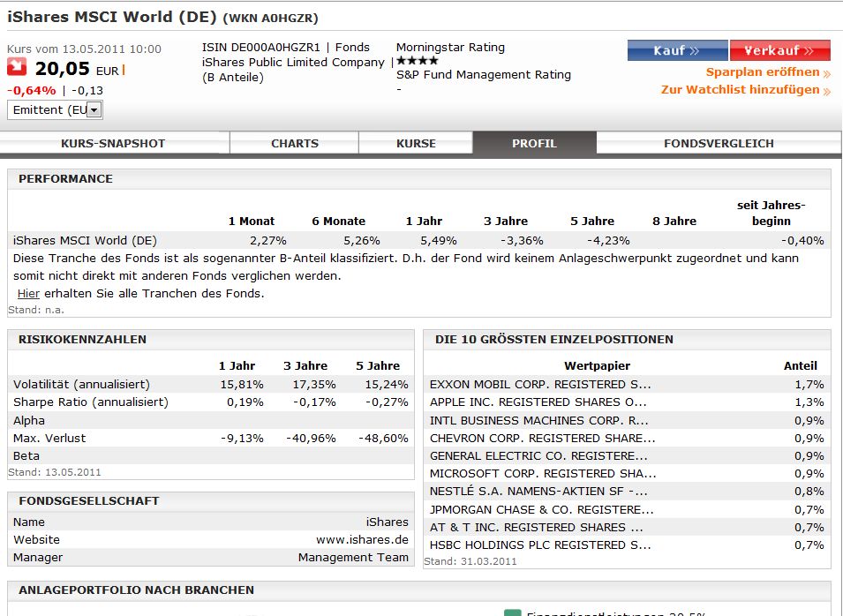Click the RISIKOKENNZAHLEN section header

click(82, 340)
